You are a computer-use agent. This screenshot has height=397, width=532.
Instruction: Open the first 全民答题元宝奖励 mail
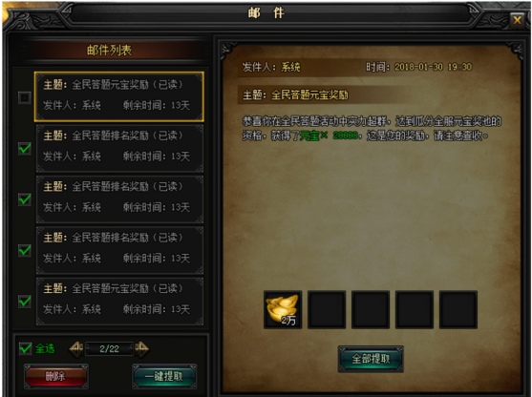[119, 96]
